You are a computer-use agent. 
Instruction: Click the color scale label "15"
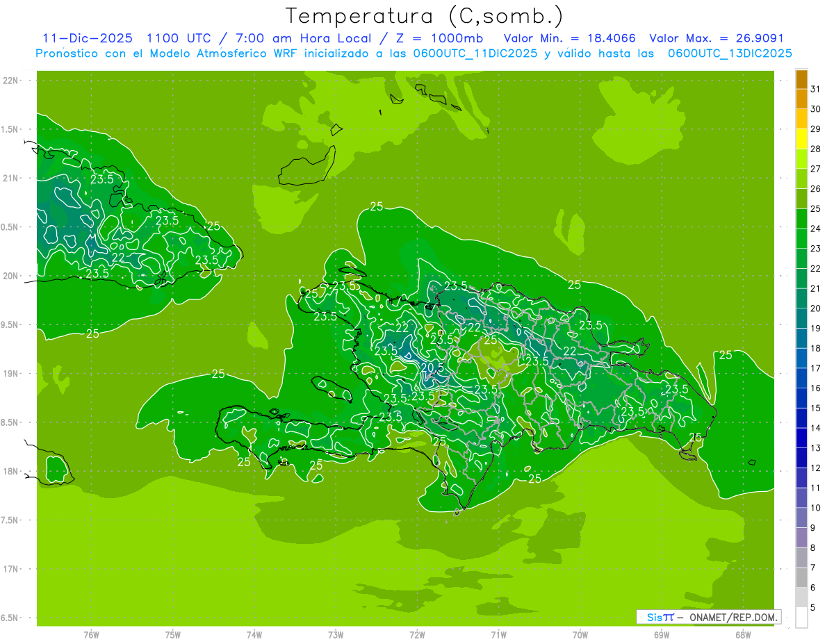816,408
